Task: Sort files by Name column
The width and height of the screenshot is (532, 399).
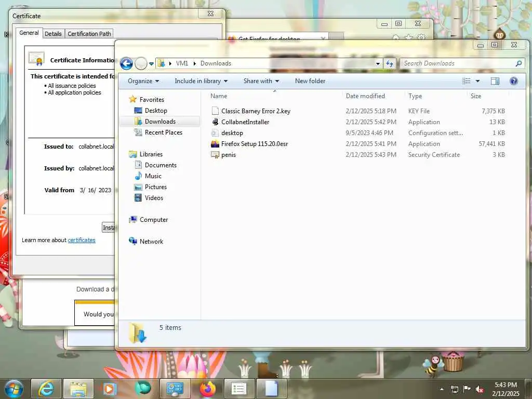Action: [219, 96]
